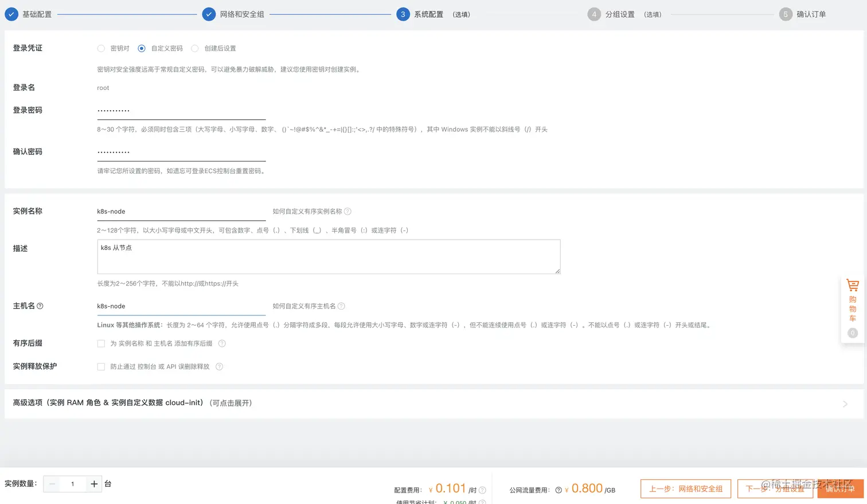
Task: Open 公网流量费用 help icon
Action: 559,490
